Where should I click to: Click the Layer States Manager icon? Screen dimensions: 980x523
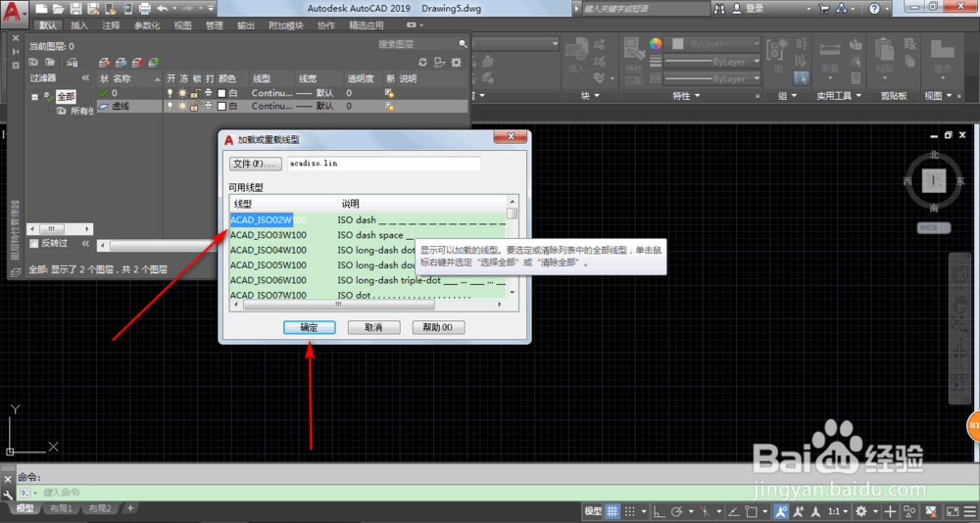(x=72, y=63)
